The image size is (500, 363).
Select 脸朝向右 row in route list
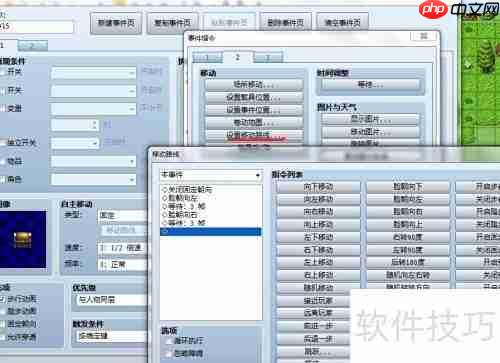click(211, 214)
